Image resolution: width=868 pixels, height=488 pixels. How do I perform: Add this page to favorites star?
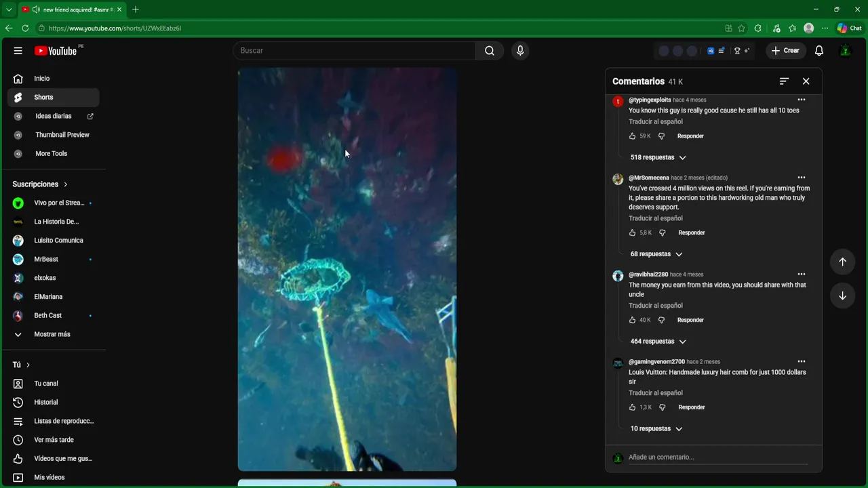(742, 28)
